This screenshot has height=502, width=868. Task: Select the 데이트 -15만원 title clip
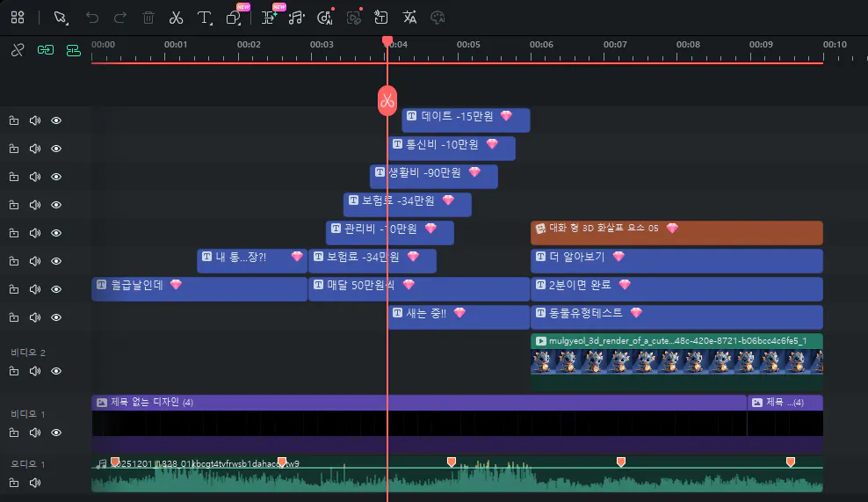pos(466,120)
